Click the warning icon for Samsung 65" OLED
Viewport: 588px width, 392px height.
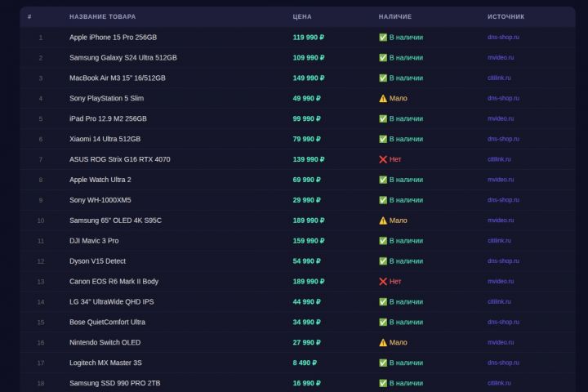pos(383,220)
